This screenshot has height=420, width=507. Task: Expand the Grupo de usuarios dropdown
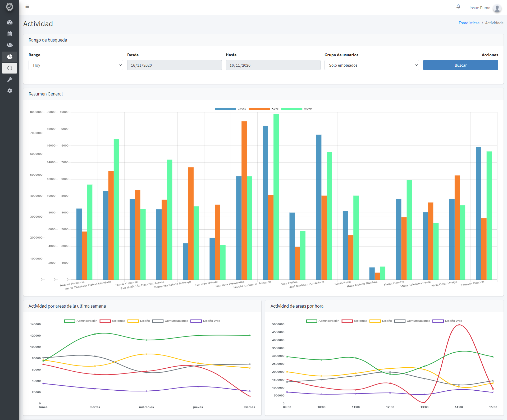tap(372, 65)
